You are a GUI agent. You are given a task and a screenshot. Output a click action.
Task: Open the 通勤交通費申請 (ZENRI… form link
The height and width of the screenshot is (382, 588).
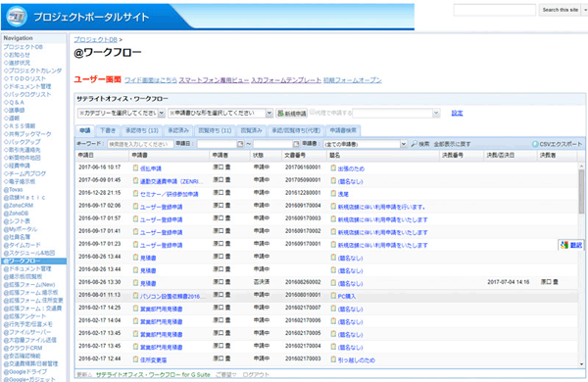(171, 181)
